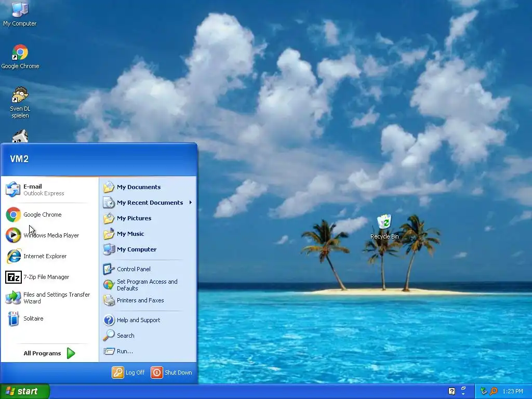Click the Search magnifying glass icon
This screenshot has width=532, height=399.
[x=109, y=336]
